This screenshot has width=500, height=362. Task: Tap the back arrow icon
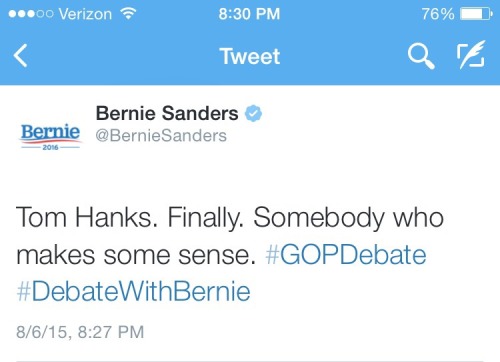[x=21, y=56]
